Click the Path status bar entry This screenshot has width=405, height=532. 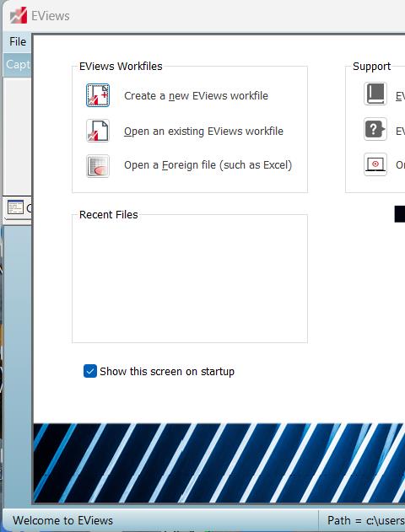366,520
